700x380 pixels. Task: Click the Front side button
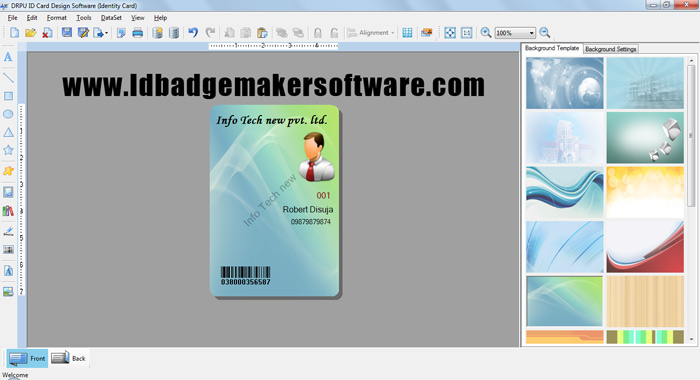[27, 358]
